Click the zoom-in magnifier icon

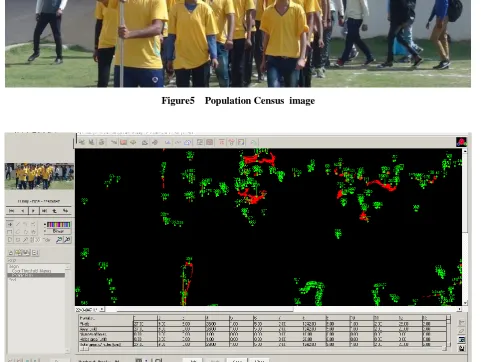59,239
